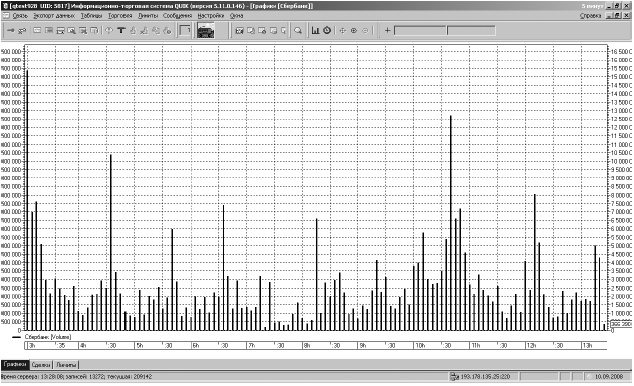
Task: Click the magnifier search icon in toolbar
Action: point(298,31)
